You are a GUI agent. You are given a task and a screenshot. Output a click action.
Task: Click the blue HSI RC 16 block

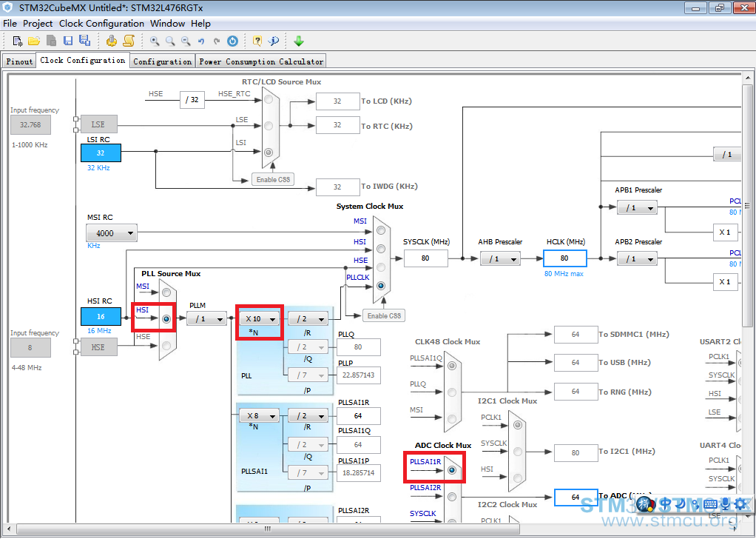(101, 317)
